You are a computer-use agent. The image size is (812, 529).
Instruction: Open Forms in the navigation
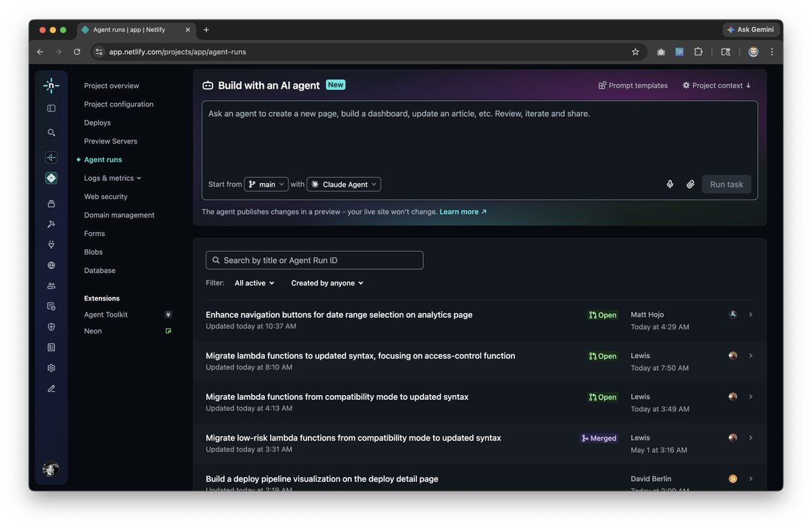pos(95,233)
